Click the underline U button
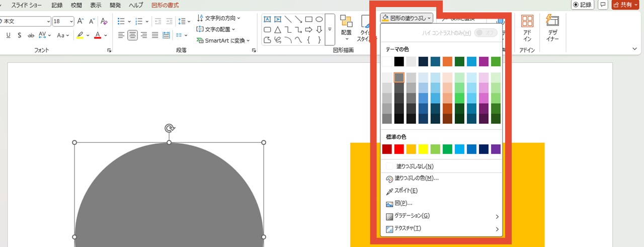Screen dimensions: 644x247 coord(8,35)
